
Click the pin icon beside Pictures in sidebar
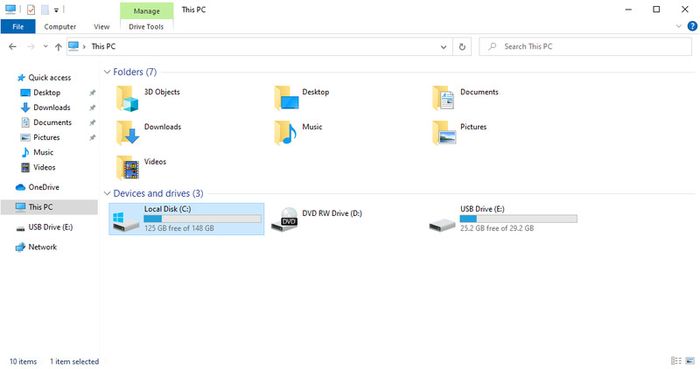[x=92, y=137]
